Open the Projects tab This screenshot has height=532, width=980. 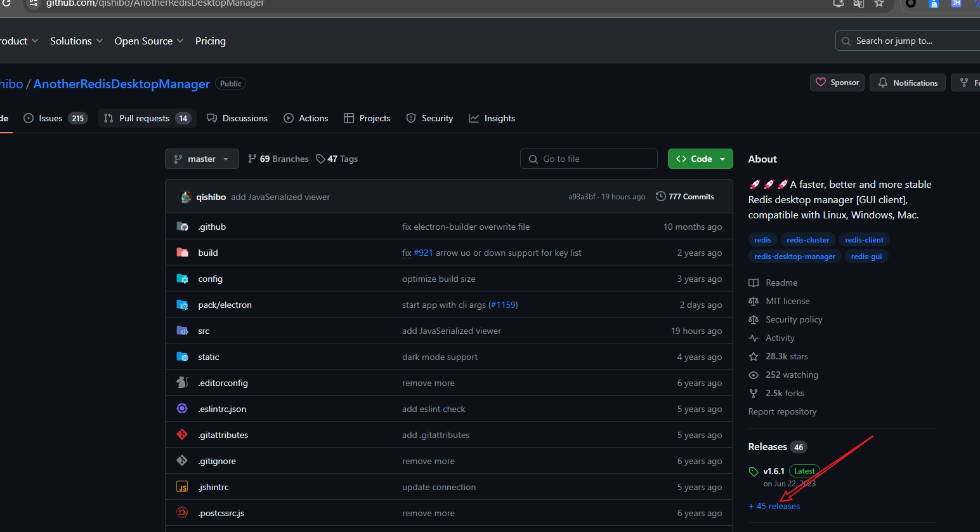pyautogui.click(x=367, y=118)
